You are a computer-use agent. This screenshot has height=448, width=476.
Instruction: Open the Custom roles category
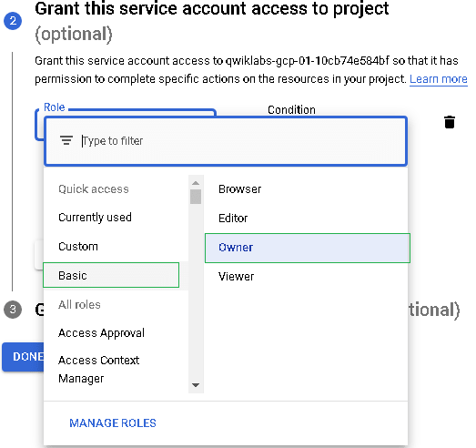(x=116, y=247)
